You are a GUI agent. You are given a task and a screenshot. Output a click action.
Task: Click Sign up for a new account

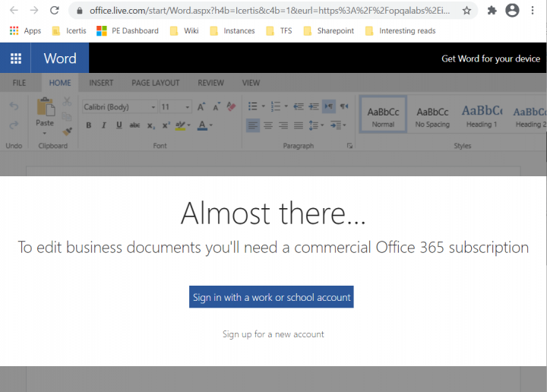click(x=273, y=334)
